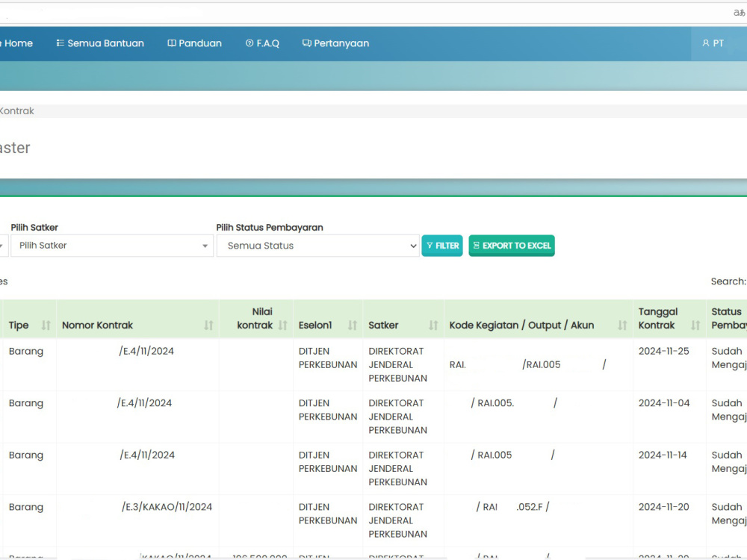The width and height of the screenshot is (747, 560).
Task: Click date cell 2024-11-20
Action: click(x=663, y=507)
